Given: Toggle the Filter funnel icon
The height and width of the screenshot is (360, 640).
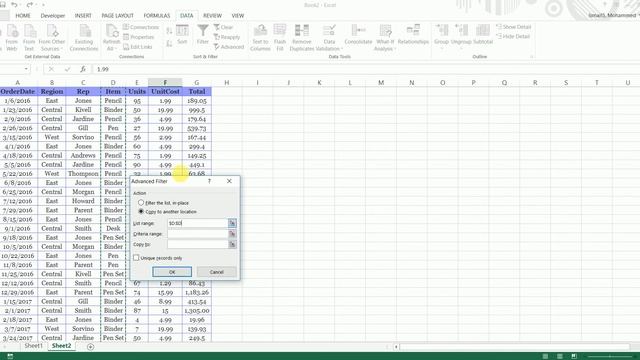Looking at the screenshot, I should click(202, 35).
